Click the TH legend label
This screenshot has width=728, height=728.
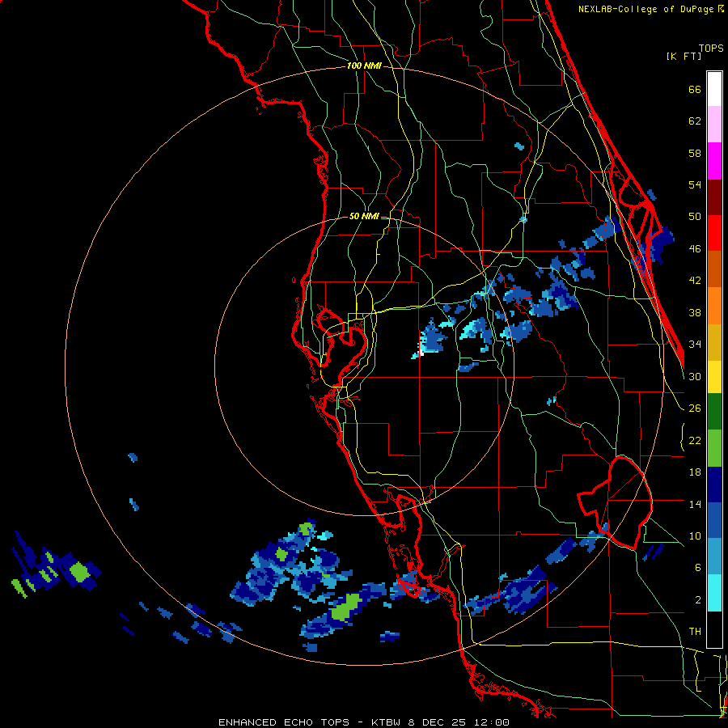pos(695,632)
